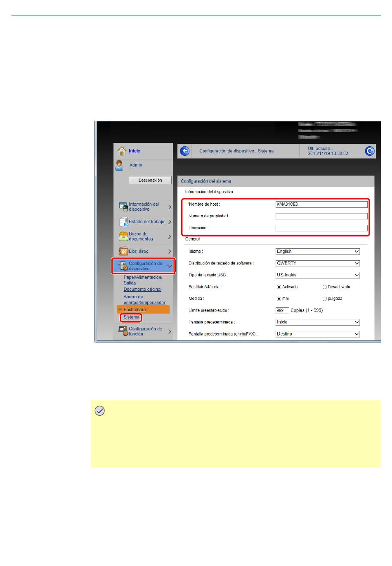The image size is (392, 566).
Task: Open the Sistema link
Action: (131, 317)
